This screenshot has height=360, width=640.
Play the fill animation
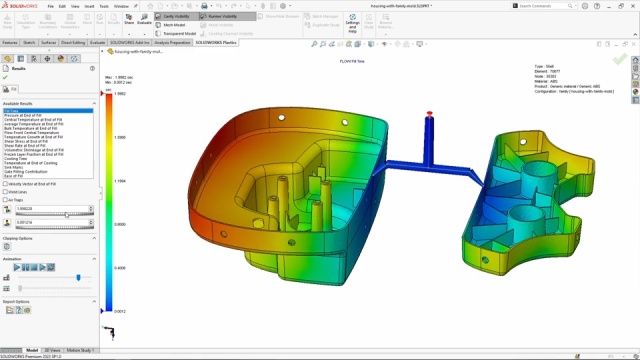[x=17, y=267]
